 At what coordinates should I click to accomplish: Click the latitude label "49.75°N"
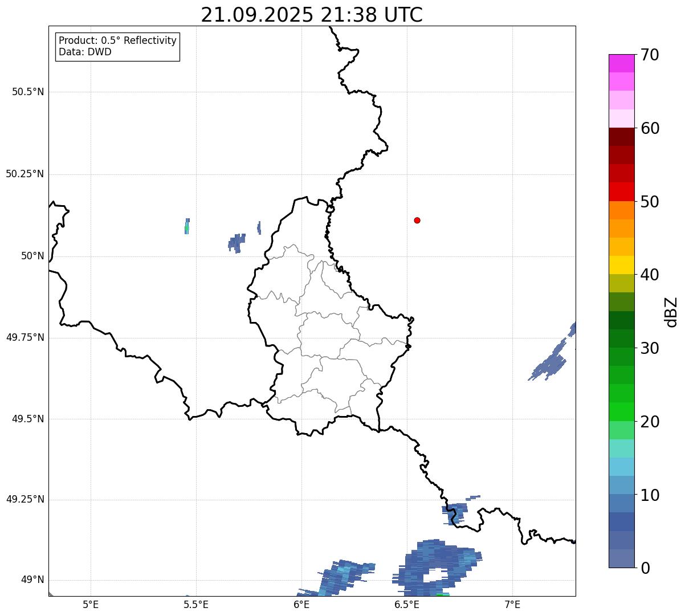point(25,337)
